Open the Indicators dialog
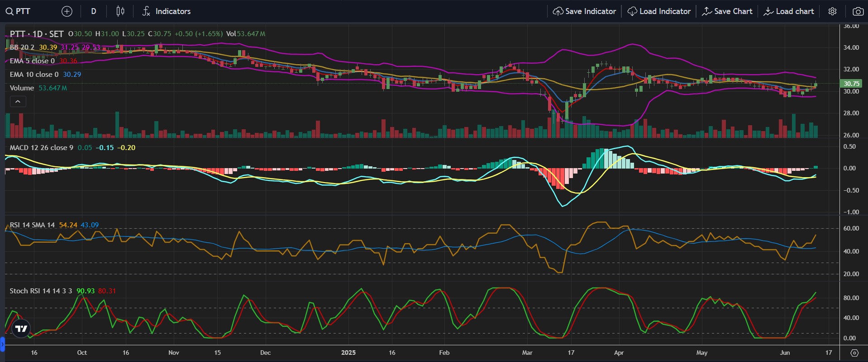The height and width of the screenshot is (362, 868). click(x=167, y=11)
